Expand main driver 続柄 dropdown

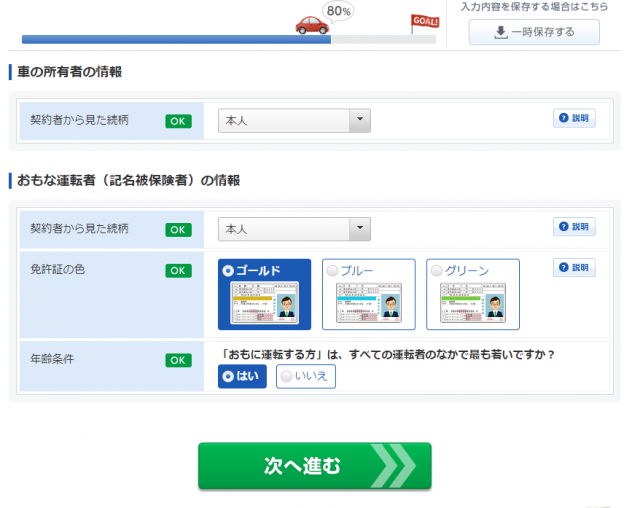point(359,229)
